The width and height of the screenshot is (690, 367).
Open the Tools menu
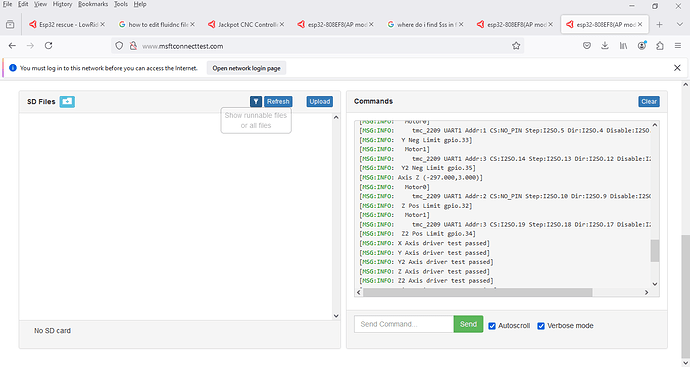tap(121, 4)
